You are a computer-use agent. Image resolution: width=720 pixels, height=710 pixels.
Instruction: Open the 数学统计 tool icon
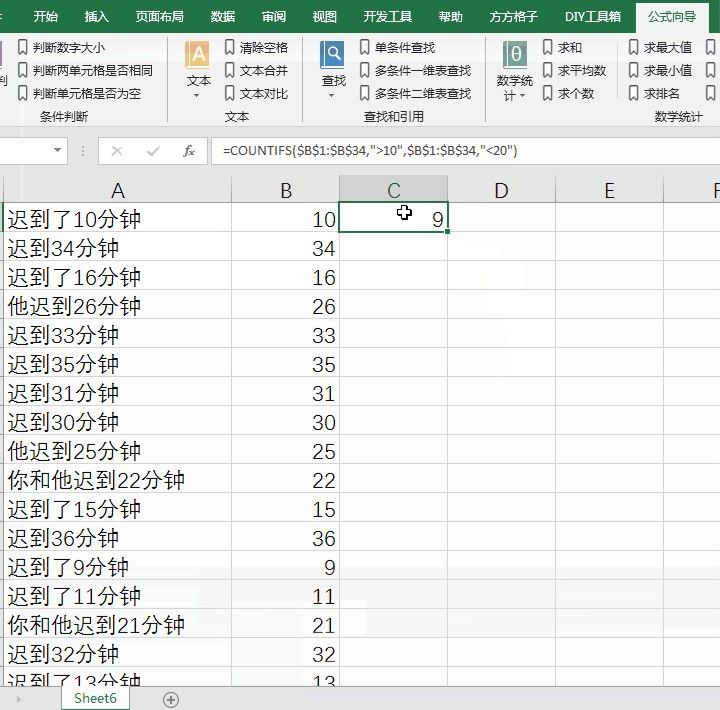coord(514,55)
